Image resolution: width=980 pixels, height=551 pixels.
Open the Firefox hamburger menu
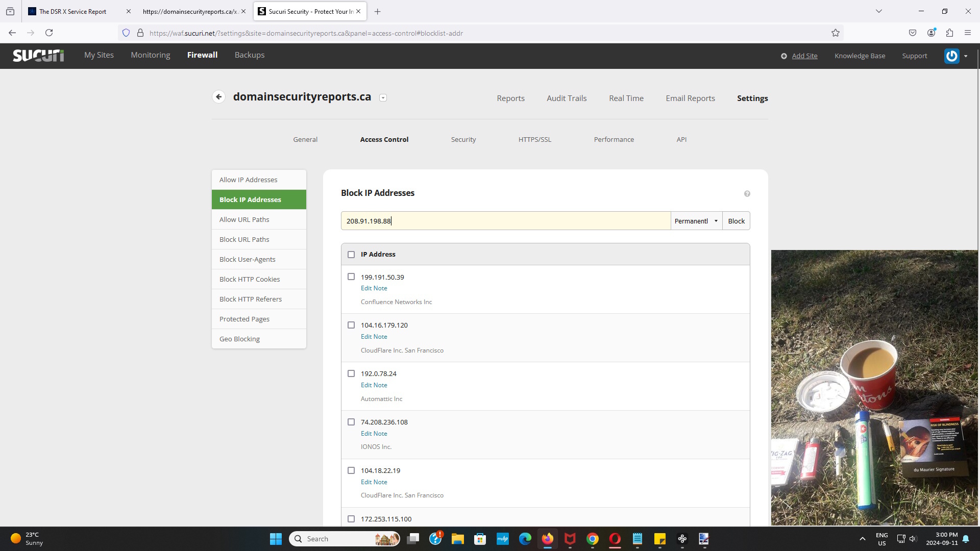967,33
